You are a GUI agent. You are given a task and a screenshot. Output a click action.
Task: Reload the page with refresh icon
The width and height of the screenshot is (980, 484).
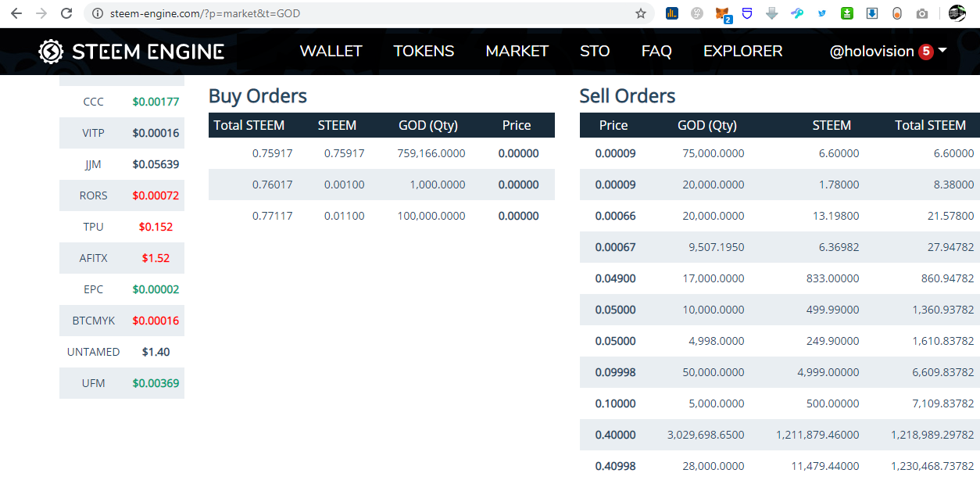coord(66,13)
